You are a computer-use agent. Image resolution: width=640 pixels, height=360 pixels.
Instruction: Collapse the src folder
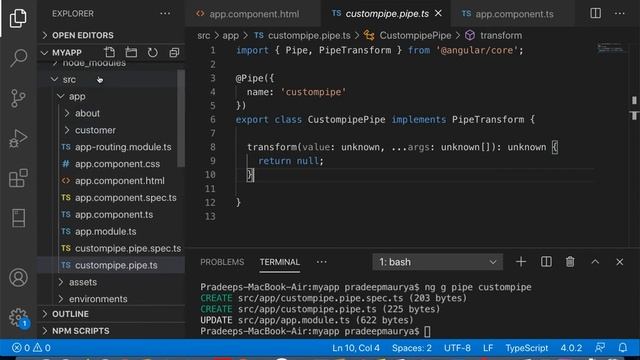[110, 79]
